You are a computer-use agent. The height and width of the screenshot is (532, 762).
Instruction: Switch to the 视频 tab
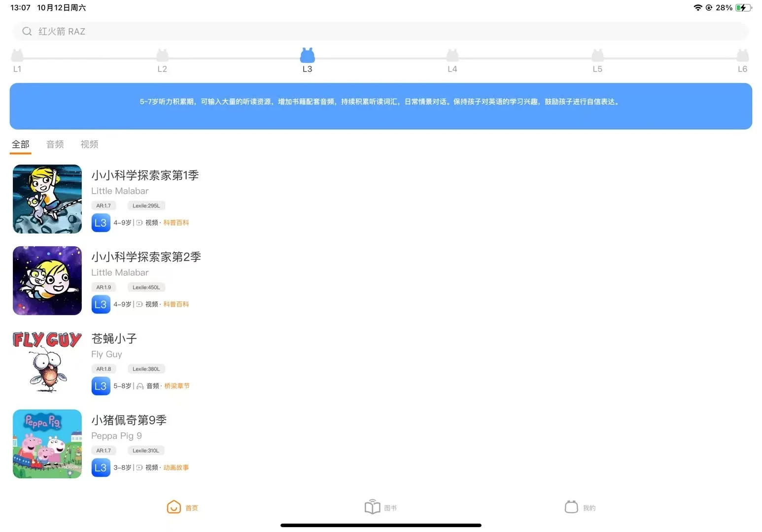pos(89,144)
